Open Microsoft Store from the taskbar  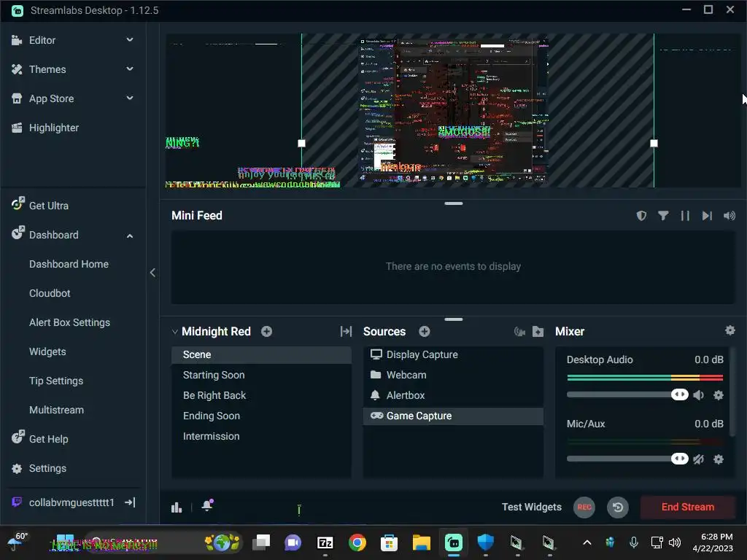point(390,542)
